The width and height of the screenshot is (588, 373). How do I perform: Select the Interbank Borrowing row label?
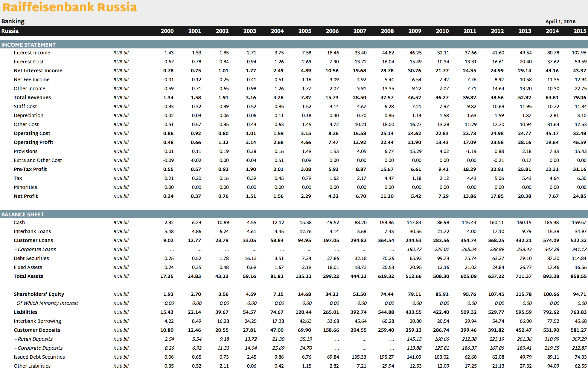(37, 321)
